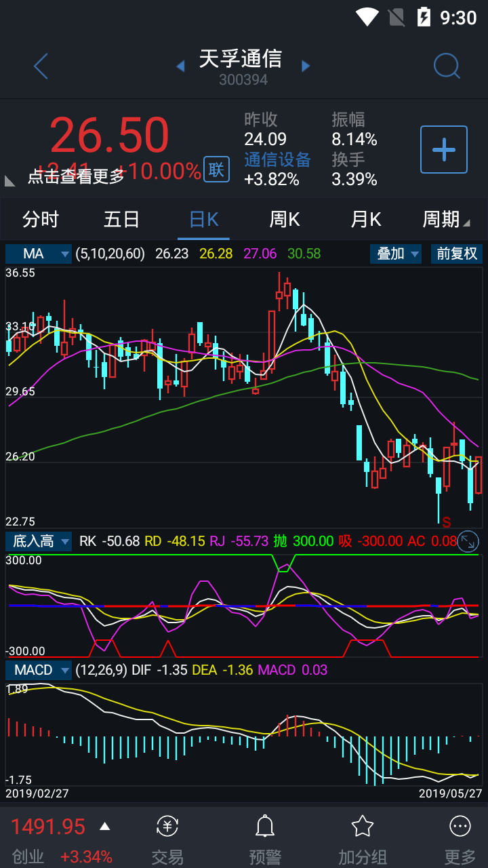Open the 更多 ellipsis icon
The width and height of the screenshot is (488, 868).
(x=460, y=826)
